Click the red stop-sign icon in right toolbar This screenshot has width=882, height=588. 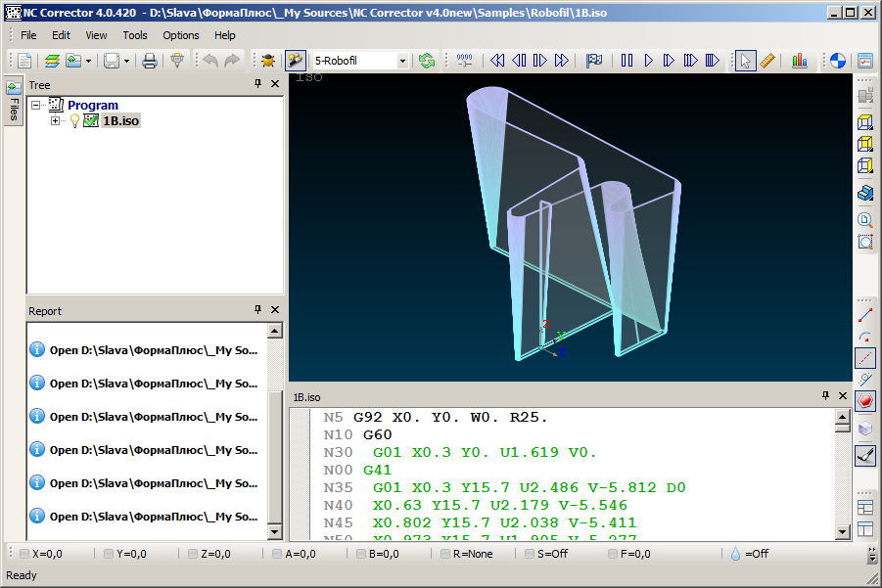click(865, 401)
